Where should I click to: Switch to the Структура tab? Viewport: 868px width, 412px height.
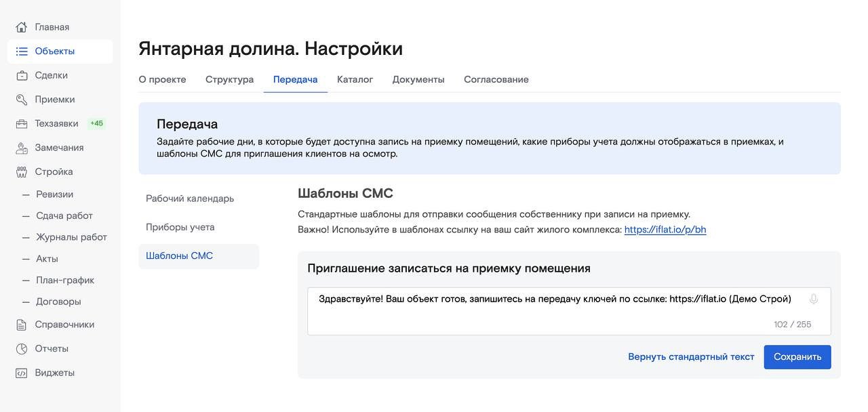click(229, 79)
